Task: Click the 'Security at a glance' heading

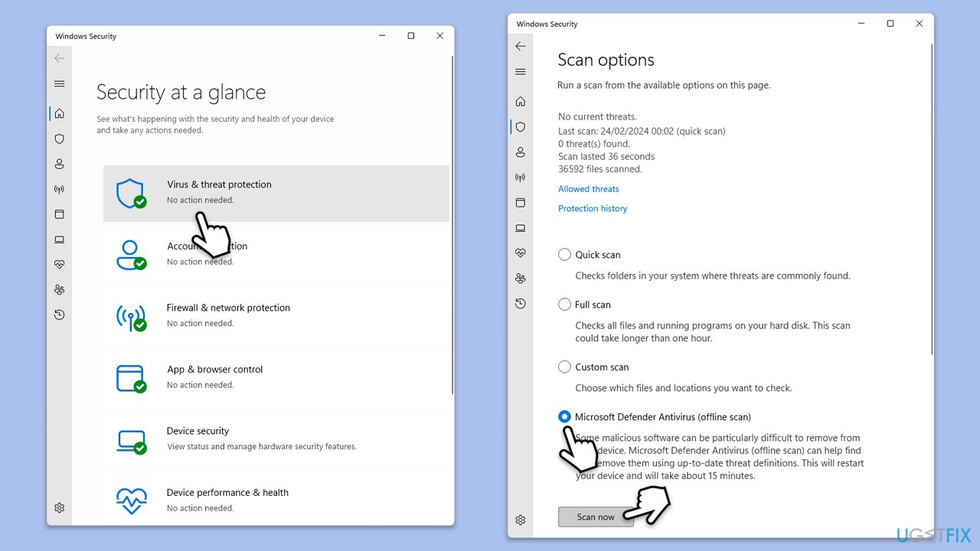Action: point(181,93)
